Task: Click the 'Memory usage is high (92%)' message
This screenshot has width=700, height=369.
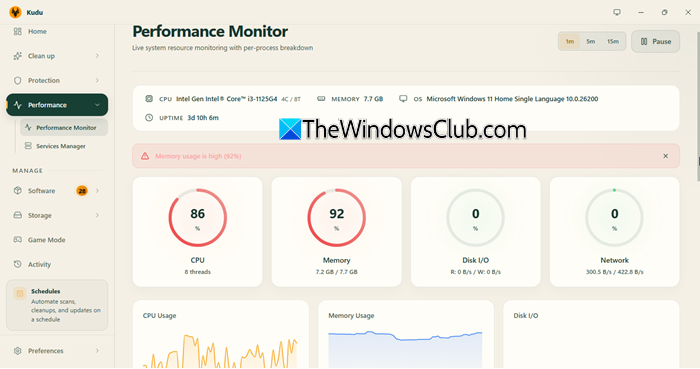Action: coord(198,156)
